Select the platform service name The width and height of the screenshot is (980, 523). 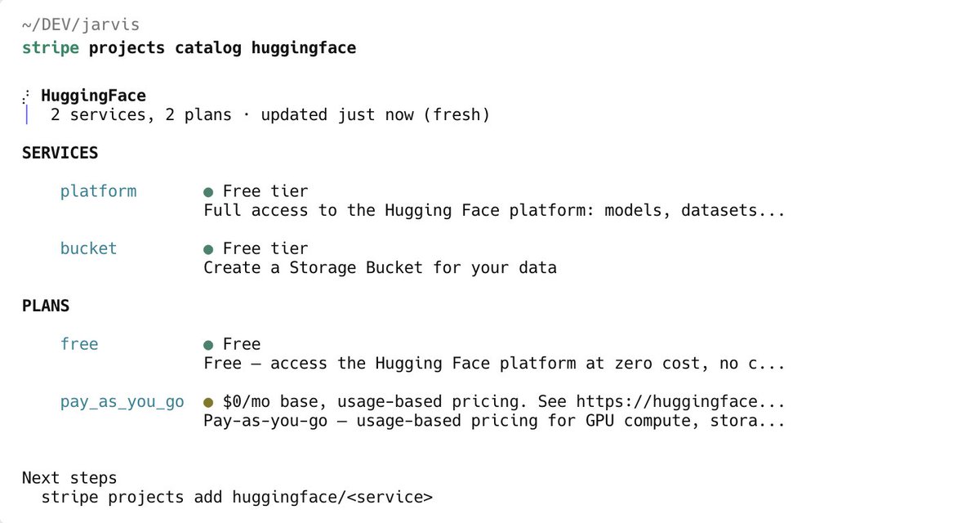point(98,191)
